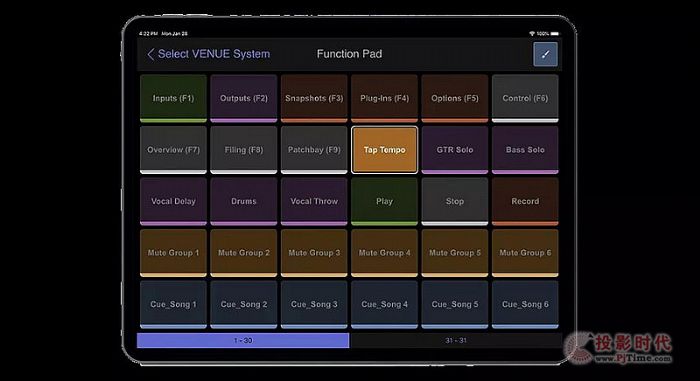
Task: Start recording with the Record pad
Action: tap(525, 201)
